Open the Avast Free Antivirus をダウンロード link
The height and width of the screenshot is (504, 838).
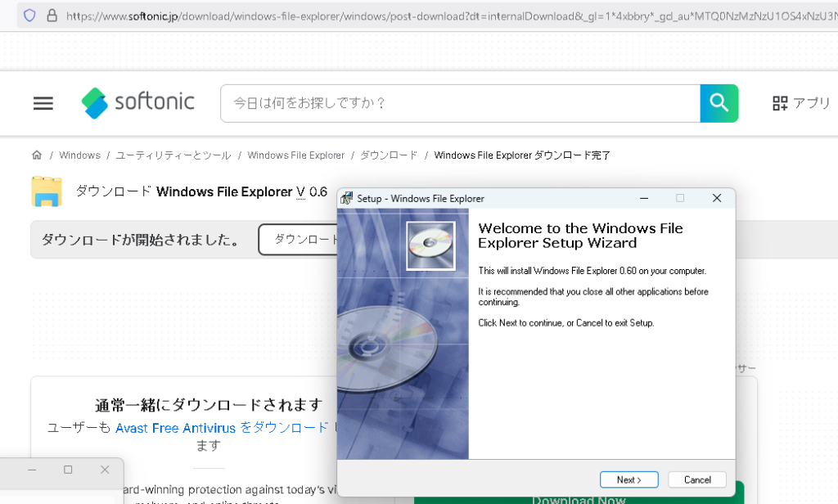222,428
